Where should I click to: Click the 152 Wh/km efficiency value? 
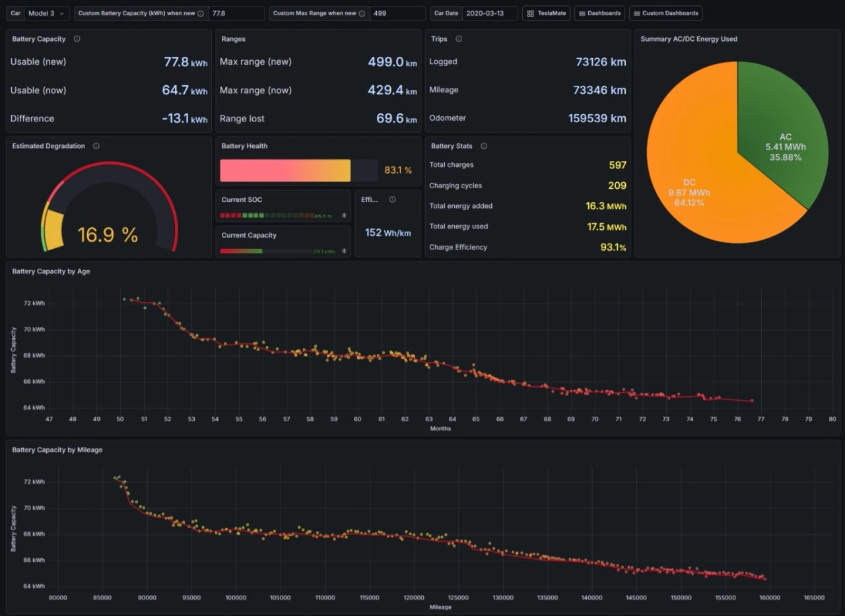[x=388, y=232]
